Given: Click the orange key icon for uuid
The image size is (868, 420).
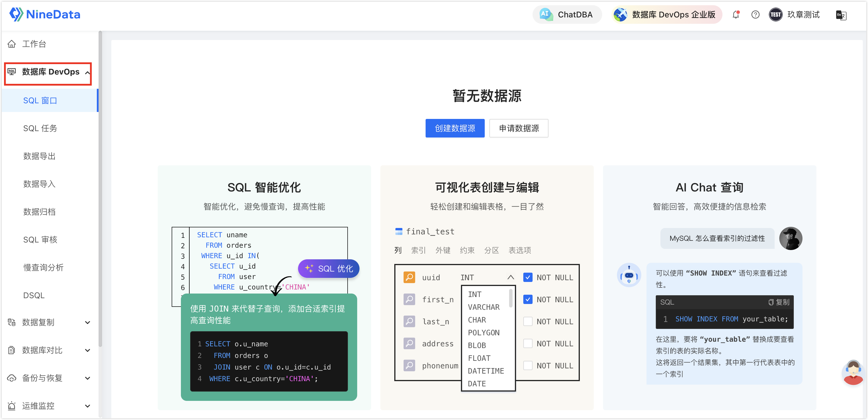Looking at the screenshot, I should pos(409,277).
